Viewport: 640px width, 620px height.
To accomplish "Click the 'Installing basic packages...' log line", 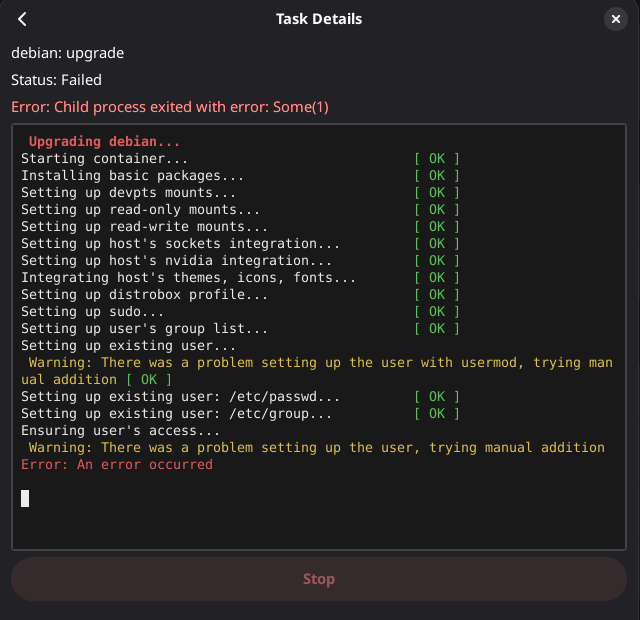I will pos(132,176).
